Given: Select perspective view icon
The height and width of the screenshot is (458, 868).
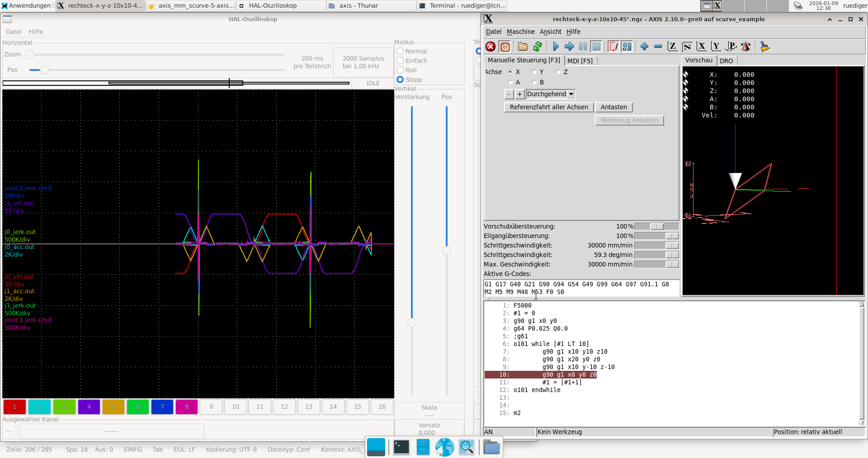Looking at the screenshot, I should (730, 47).
